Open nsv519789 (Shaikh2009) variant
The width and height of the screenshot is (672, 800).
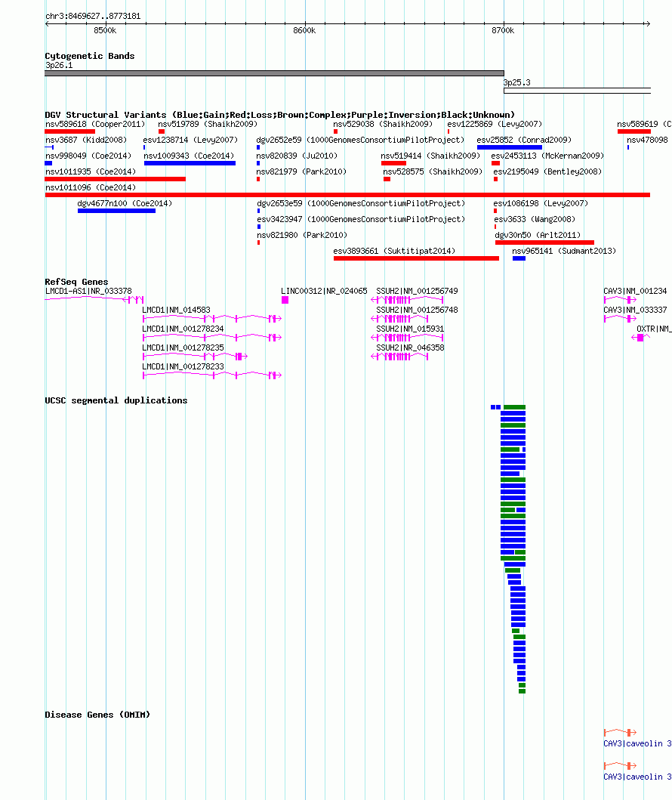point(208,124)
